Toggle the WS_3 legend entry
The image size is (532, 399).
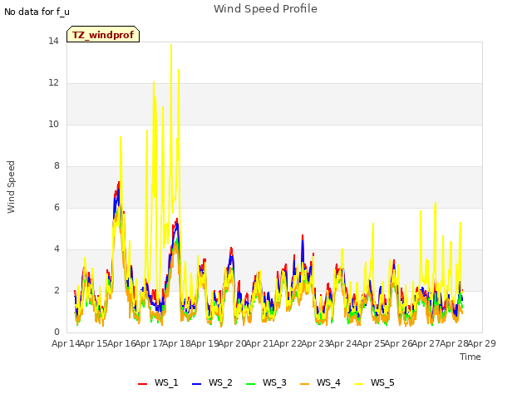pos(266,382)
